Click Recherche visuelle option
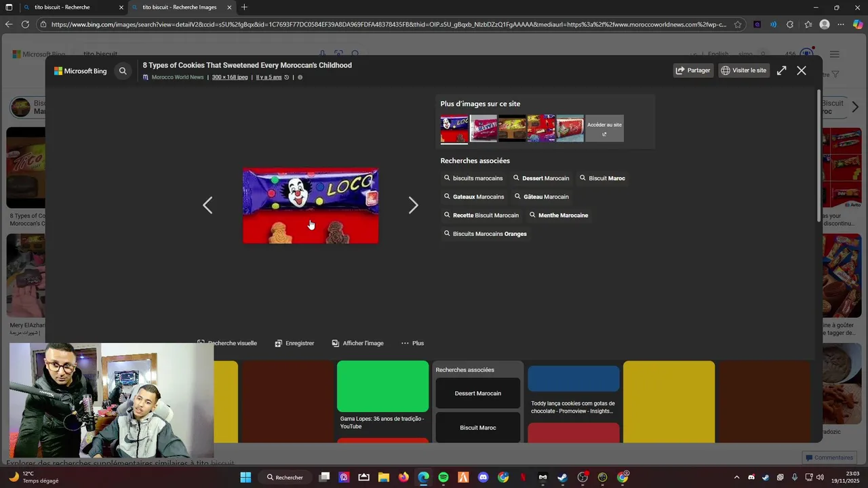Image resolution: width=868 pixels, height=488 pixels. coord(227,343)
